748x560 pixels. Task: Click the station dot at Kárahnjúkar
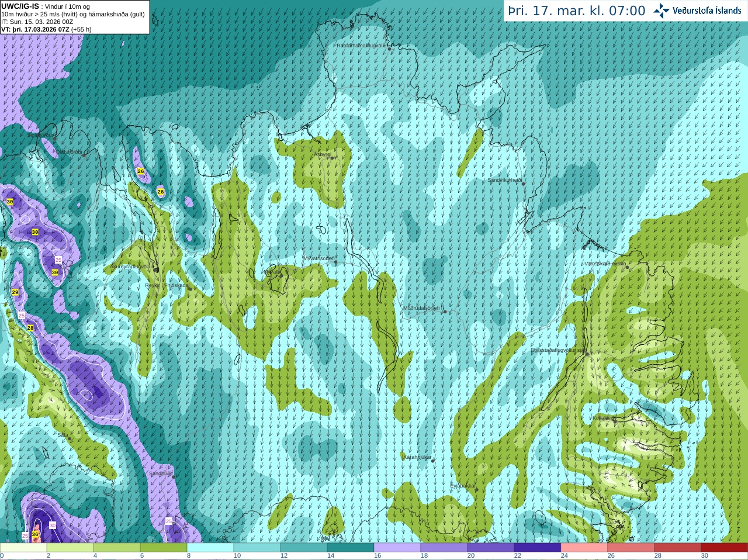(433, 461)
